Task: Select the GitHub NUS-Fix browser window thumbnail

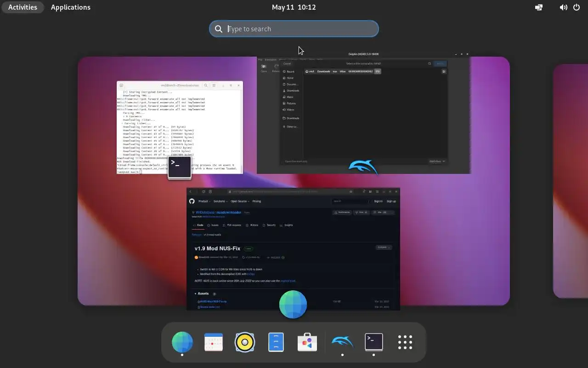Action: (293, 249)
